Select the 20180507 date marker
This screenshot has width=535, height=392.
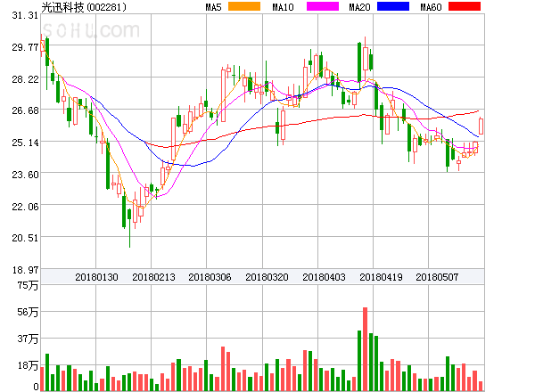pos(438,277)
